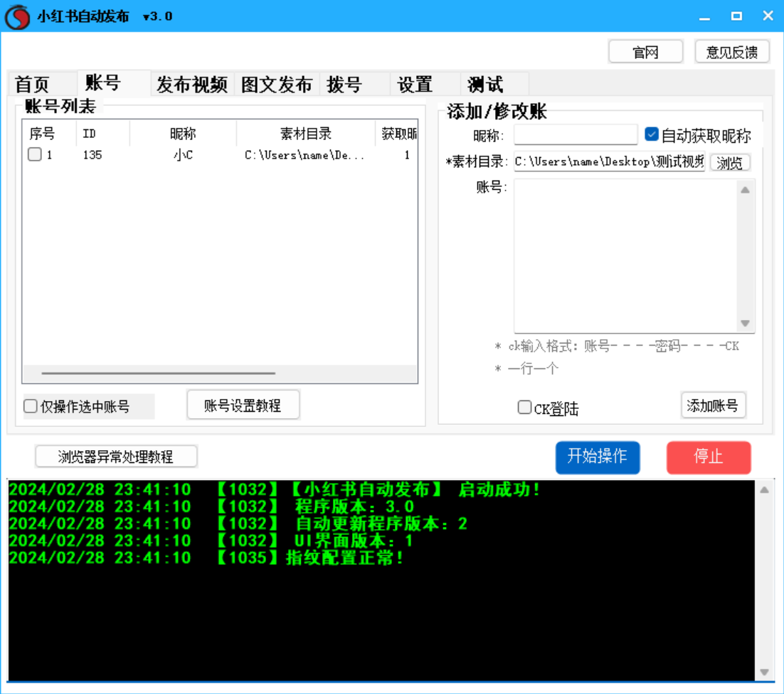The height and width of the screenshot is (694, 784).
Task: Click the 素材目录 column header
Action: [x=305, y=134]
